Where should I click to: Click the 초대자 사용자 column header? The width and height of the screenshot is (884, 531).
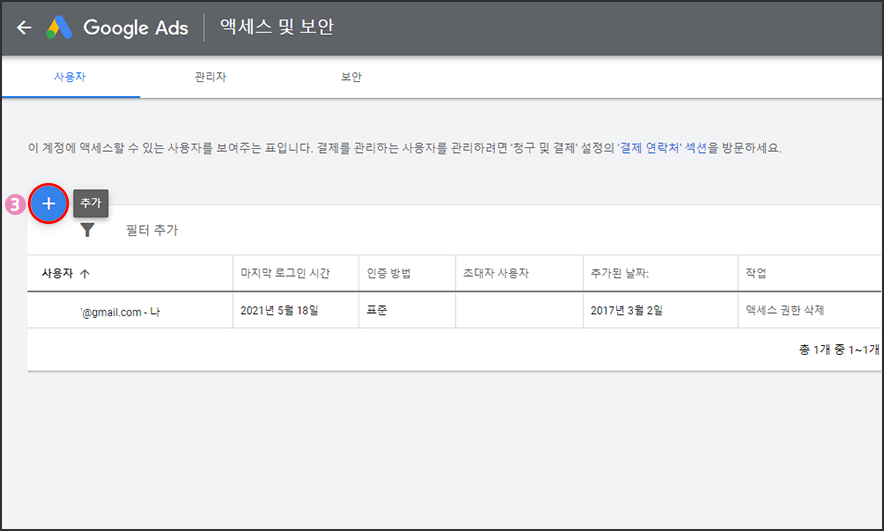tap(495, 273)
